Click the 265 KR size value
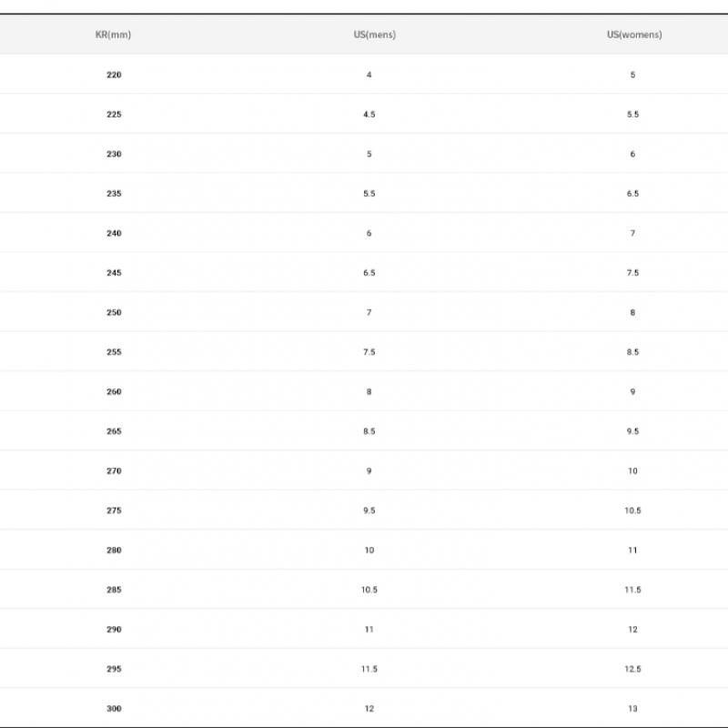The width and height of the screenshot is (728, 728). [114, 431]
